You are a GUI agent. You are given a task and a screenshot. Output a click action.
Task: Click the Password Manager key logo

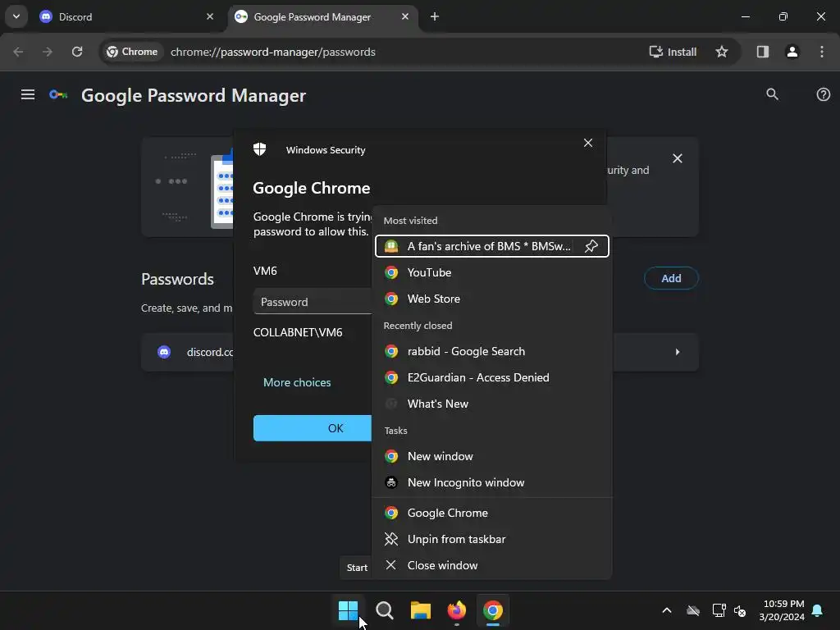(x=58, y=95)
